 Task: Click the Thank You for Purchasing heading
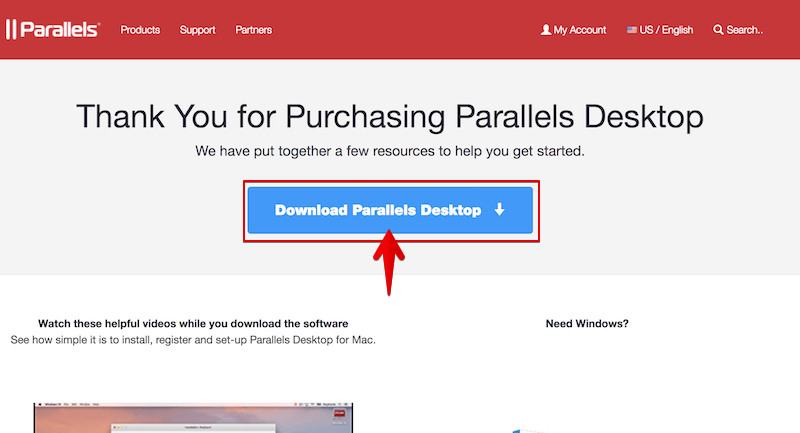pyautogui.click(x=390, y=116)
